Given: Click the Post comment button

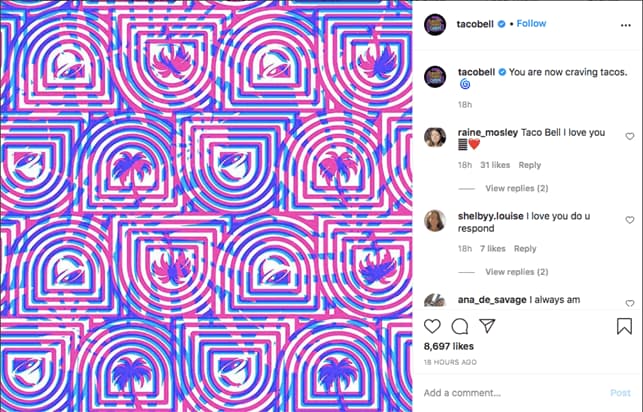Looking at the screenshot, I should pos(620,393).
